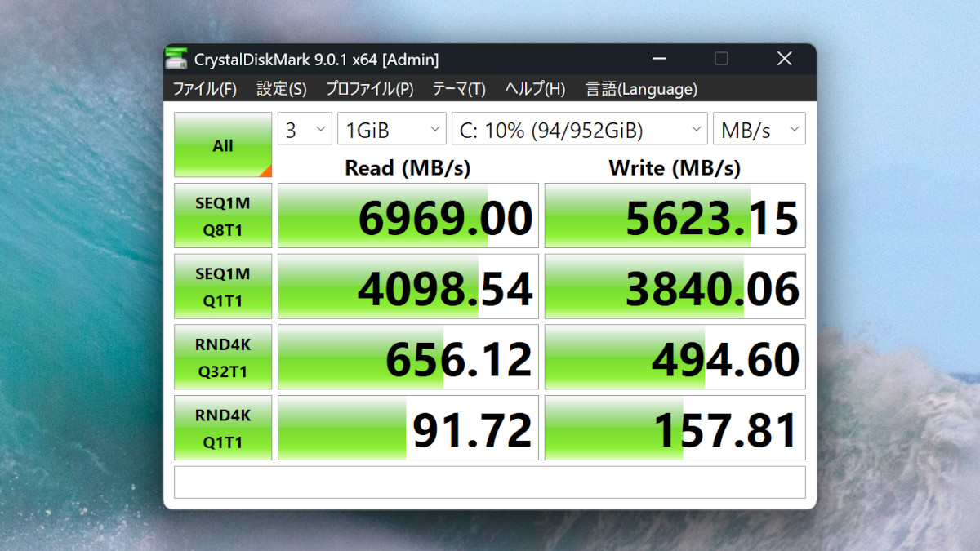Screen dimensions: 980x551
Task: Open the 設定(S) menu
Action: [281, 89]
